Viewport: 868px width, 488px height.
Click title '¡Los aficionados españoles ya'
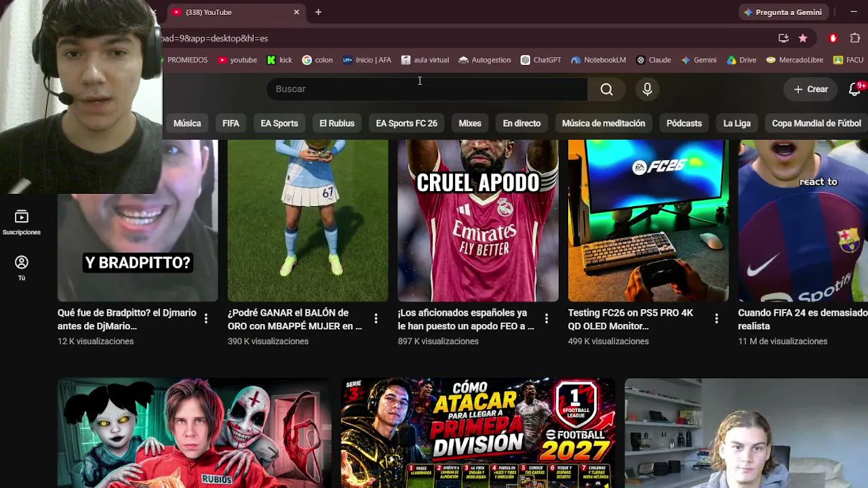pos(466,319)
